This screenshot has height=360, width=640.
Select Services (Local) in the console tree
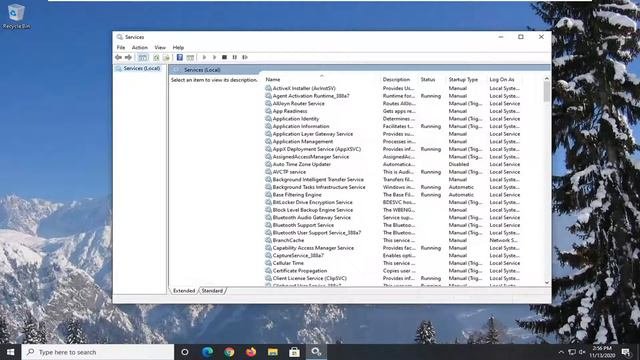(x=142, y=68)
